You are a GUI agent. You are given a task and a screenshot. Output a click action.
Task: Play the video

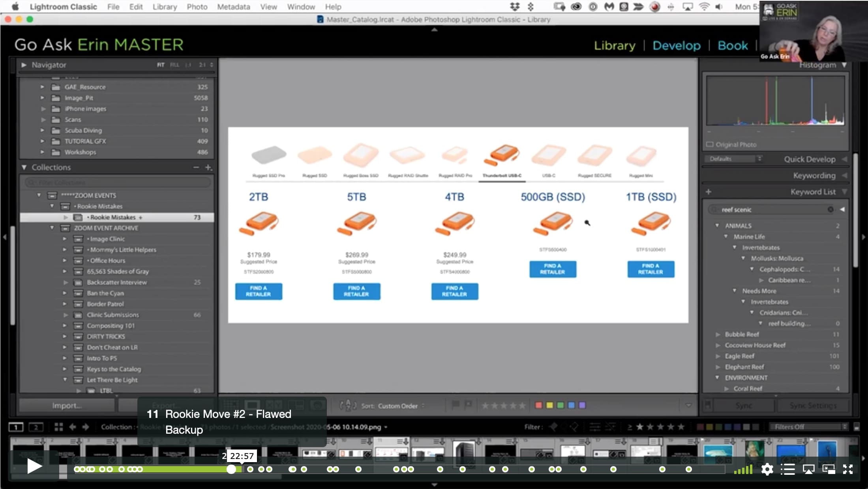34,466
